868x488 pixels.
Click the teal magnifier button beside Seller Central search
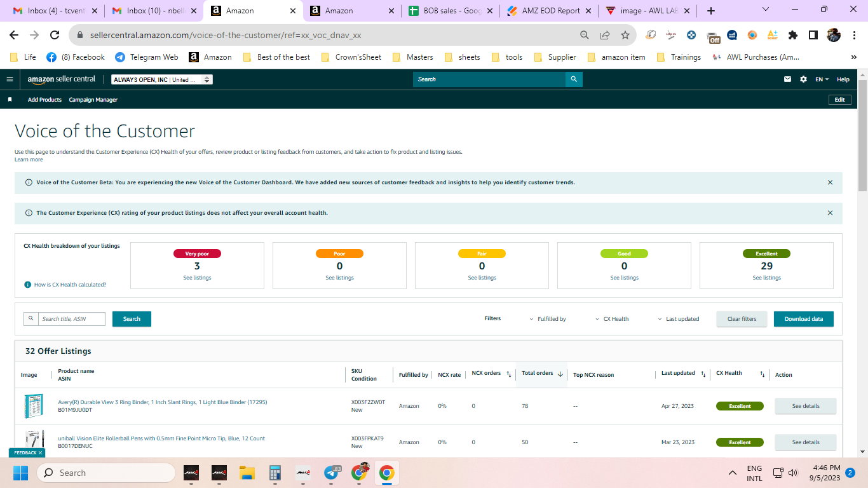point(574,79)
